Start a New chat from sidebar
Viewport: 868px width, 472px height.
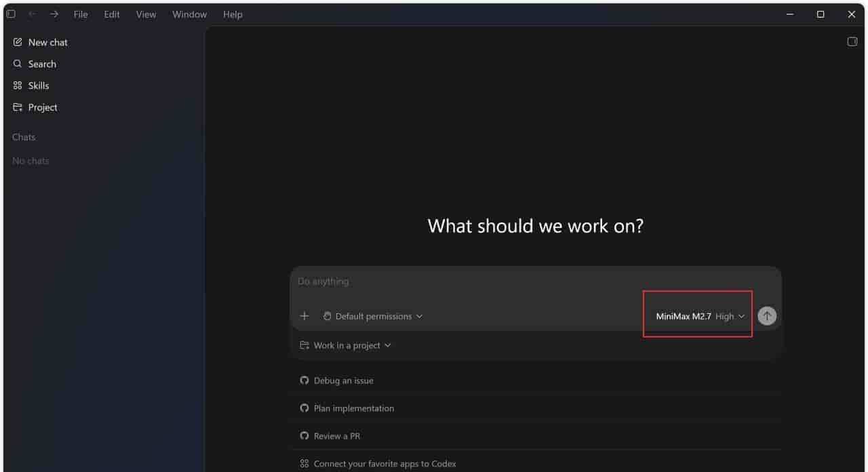(x=41, y=42)
